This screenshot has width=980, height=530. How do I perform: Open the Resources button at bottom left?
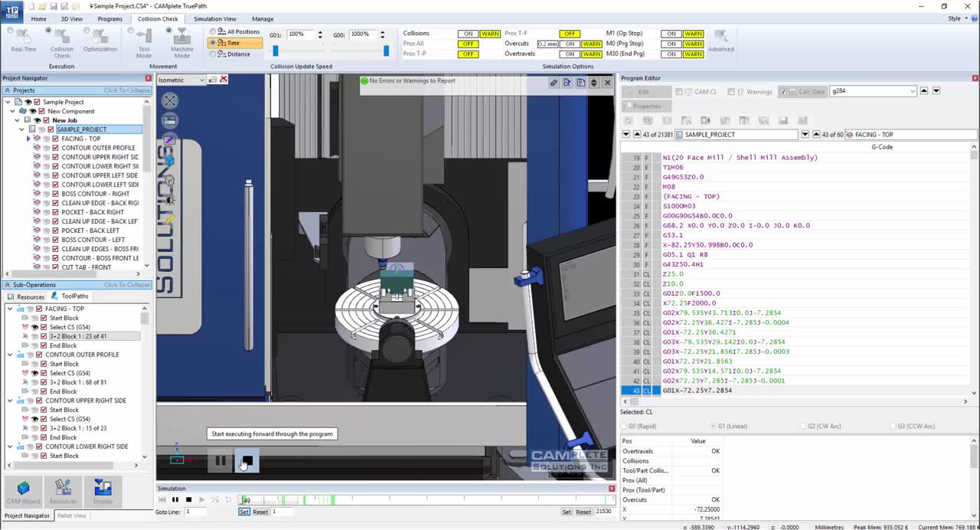[63, 492]
